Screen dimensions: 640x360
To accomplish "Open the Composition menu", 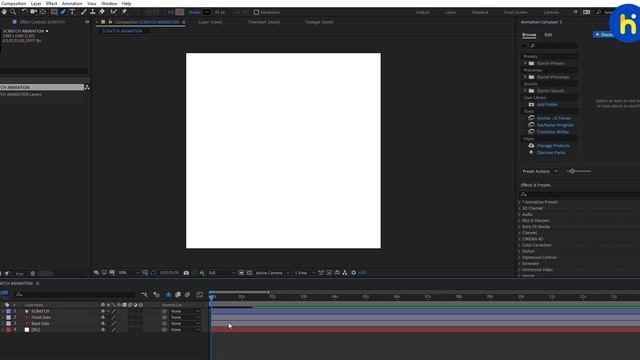I will (13, 3).
